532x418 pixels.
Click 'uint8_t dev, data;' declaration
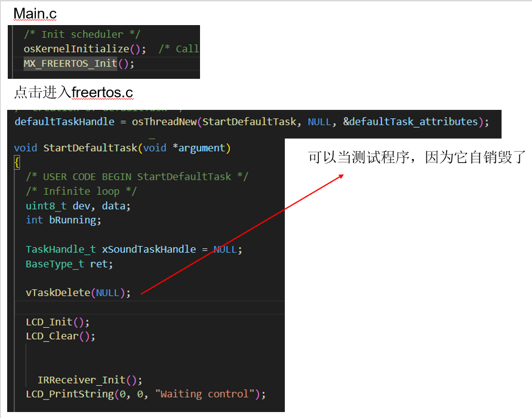click(78, 206)
